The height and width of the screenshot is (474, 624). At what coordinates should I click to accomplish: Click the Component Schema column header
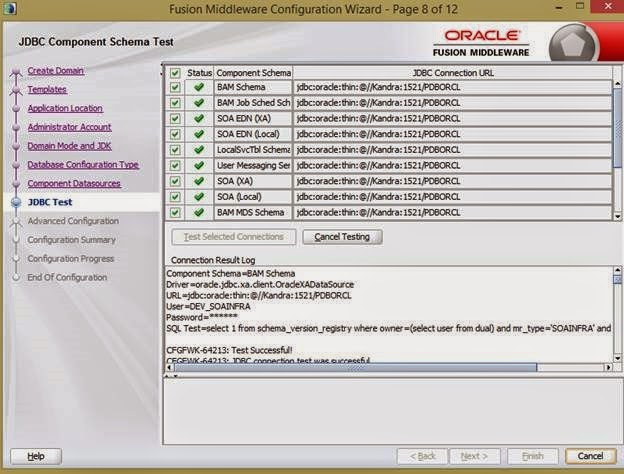(x=253, y=73)
